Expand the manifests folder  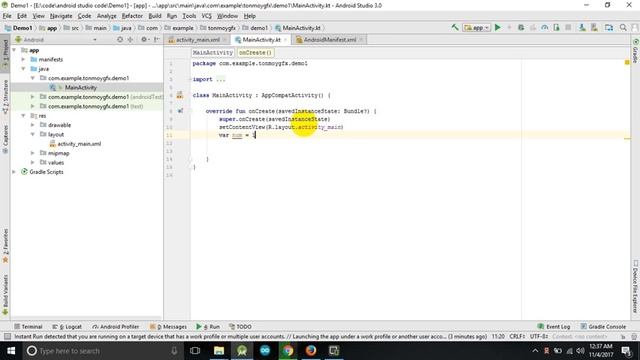tap(24, 59)
